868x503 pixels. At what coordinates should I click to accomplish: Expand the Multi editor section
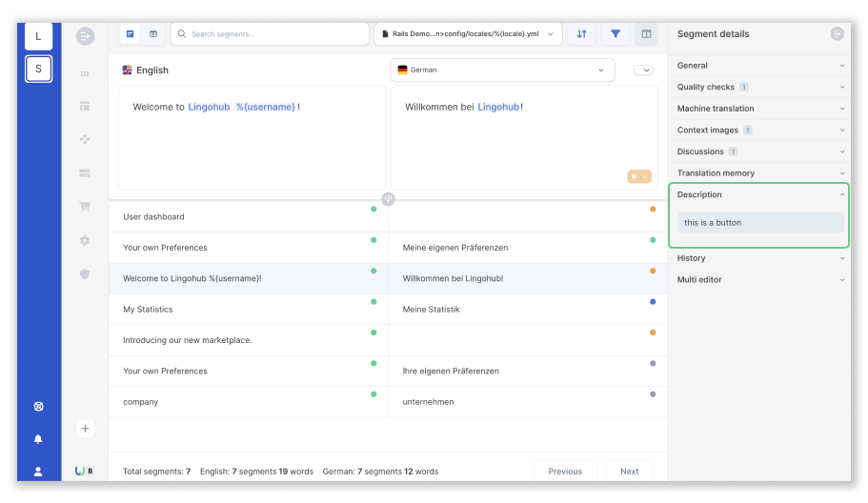pyautogui.click(x=759, y=279)
